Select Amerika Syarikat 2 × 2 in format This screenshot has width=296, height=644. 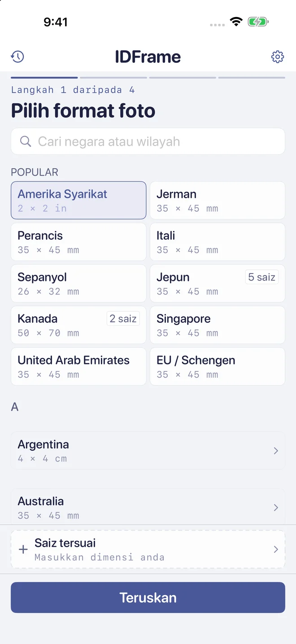78,200
